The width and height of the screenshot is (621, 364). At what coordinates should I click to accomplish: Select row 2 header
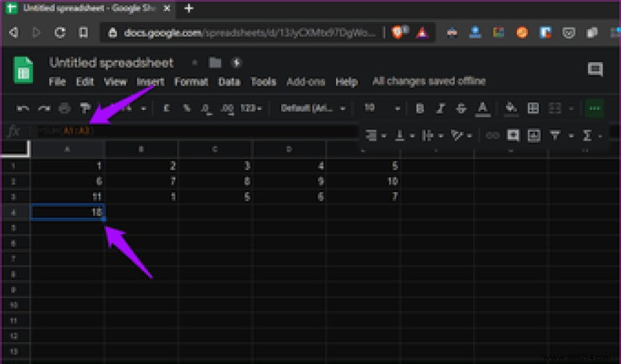pyautogui.click(x=13, y=182)
